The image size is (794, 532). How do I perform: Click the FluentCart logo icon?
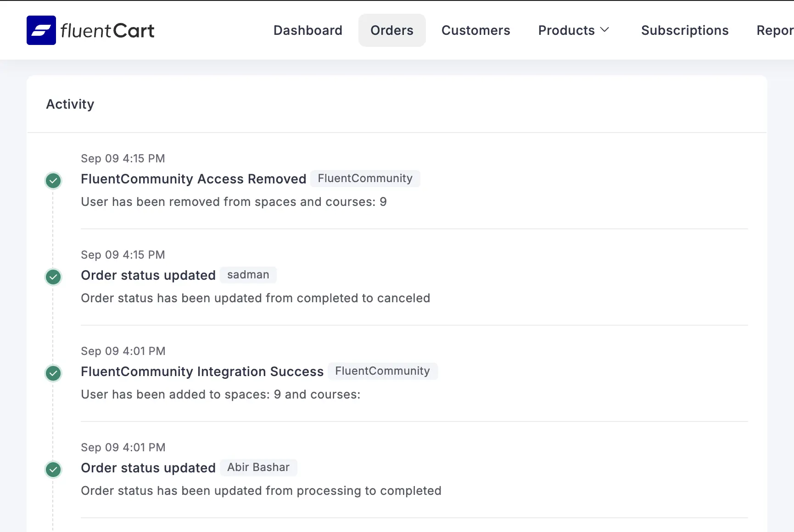(41, 30)
